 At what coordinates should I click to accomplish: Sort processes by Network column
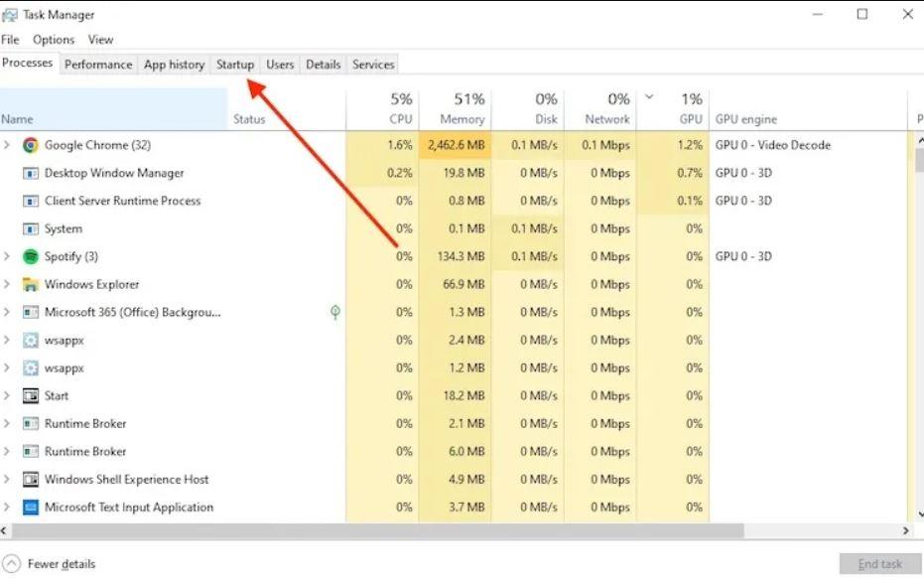coord(599,109)
